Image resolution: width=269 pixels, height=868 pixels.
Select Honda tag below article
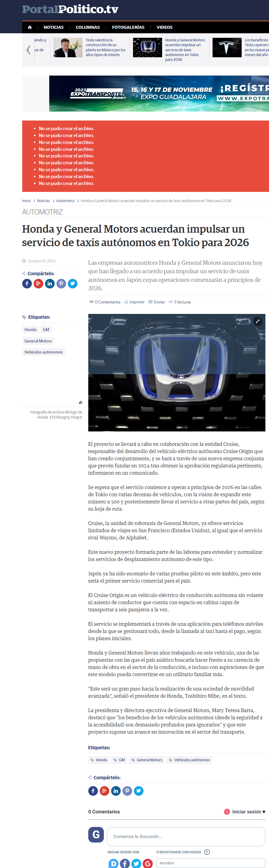click(99, 760)
